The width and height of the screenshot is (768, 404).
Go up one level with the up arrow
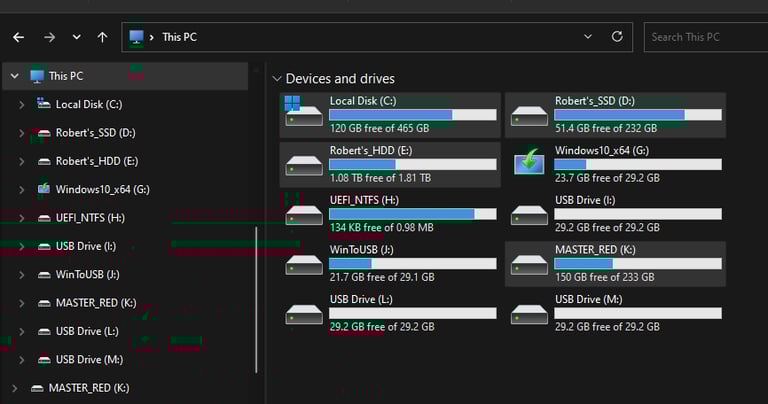[102, 37]
